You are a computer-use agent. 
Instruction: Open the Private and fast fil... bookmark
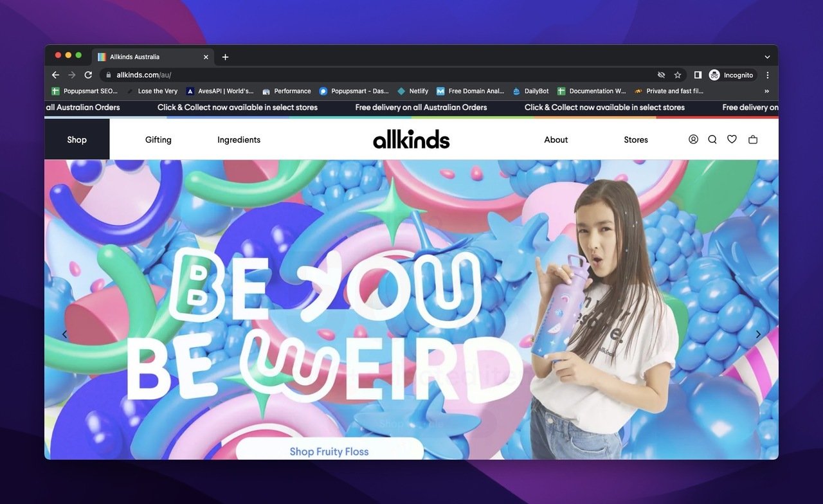tap(669, 91)
